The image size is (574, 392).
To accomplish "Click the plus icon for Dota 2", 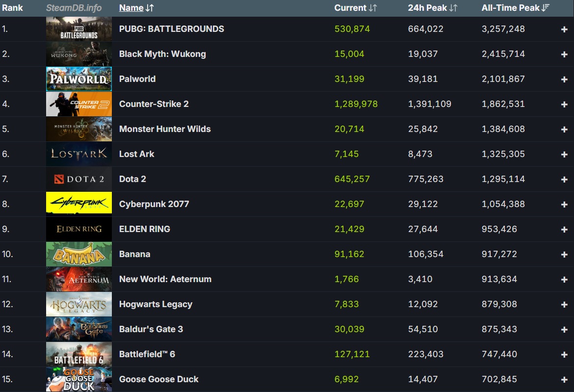I will (x=564, y=180).
